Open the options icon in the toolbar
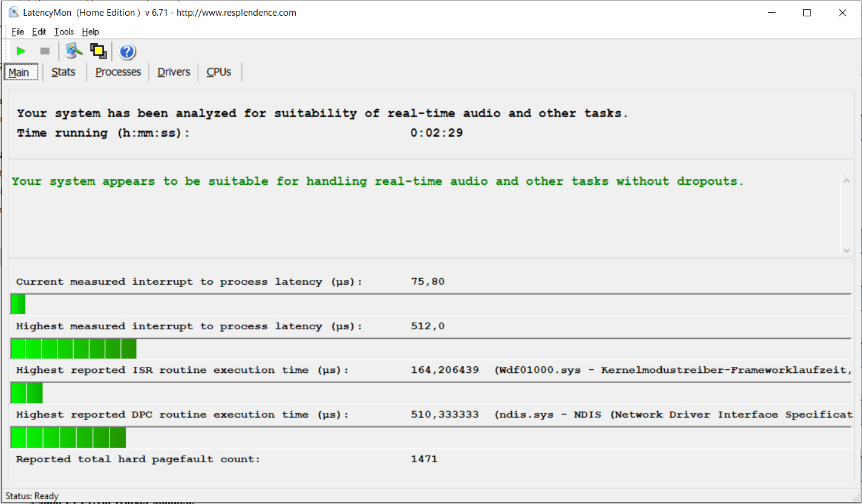 [x=74, y=51]
